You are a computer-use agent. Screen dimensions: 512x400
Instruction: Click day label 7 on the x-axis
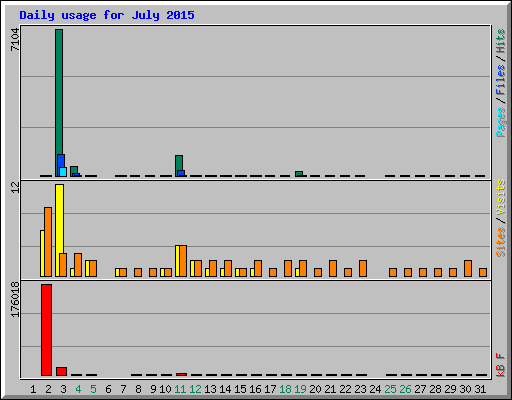[123, 389]
